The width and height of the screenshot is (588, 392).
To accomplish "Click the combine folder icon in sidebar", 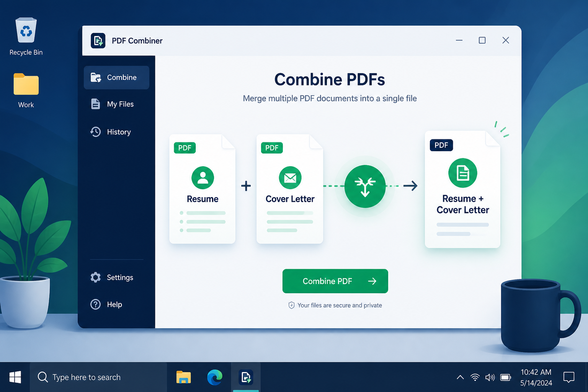I will [x=96, y=77].
